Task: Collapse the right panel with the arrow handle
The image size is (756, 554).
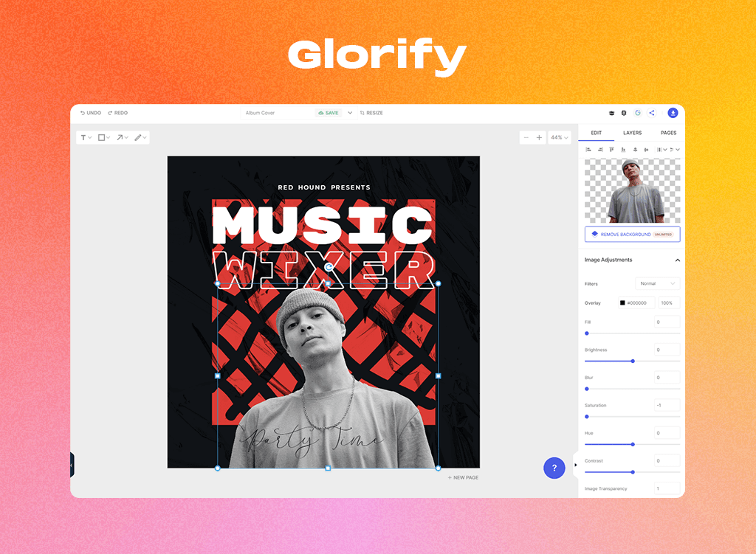Action: 576,465
